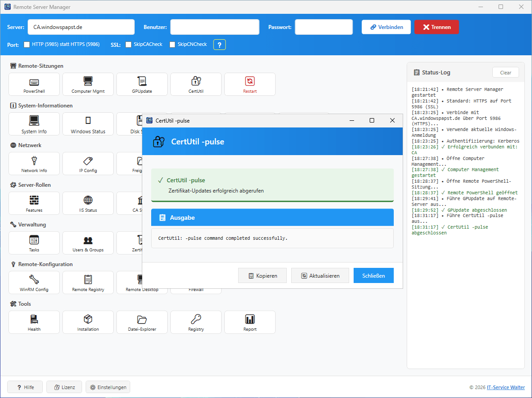Image resolution: width=532 pixels, height=398 pixels.
Task: Open the Datei-Explorer tool
Action: [x=142, y=322]
